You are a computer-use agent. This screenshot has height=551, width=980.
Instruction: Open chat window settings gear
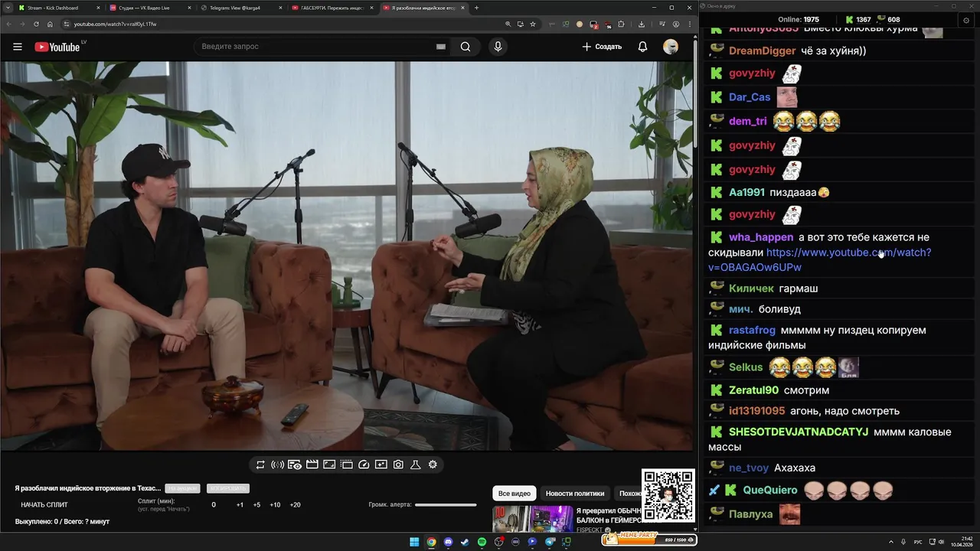pyautogui.click(x=965, y=19)
